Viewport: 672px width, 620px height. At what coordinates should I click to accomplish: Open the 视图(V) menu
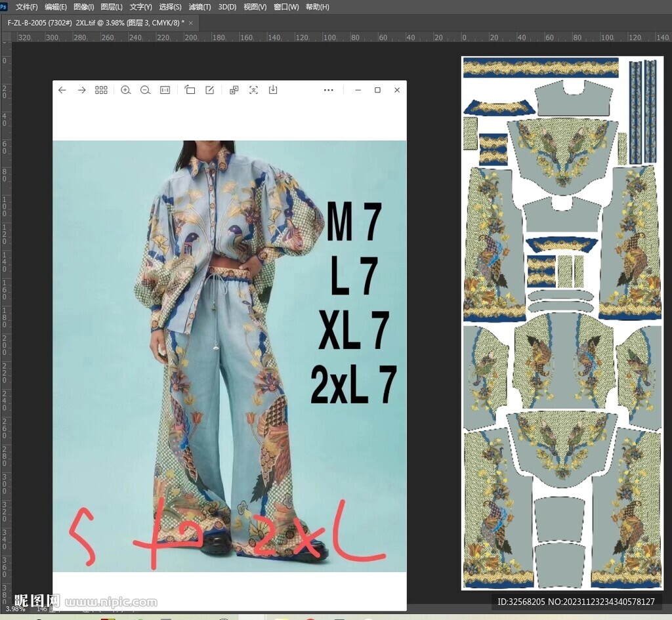click(255, 7)
